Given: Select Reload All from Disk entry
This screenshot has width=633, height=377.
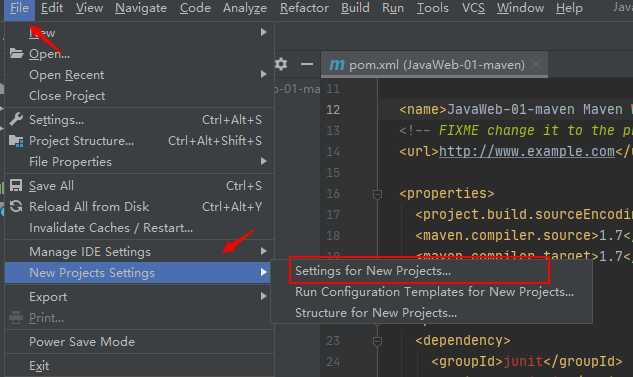Looking at the screenshot, I should [139, 207].
